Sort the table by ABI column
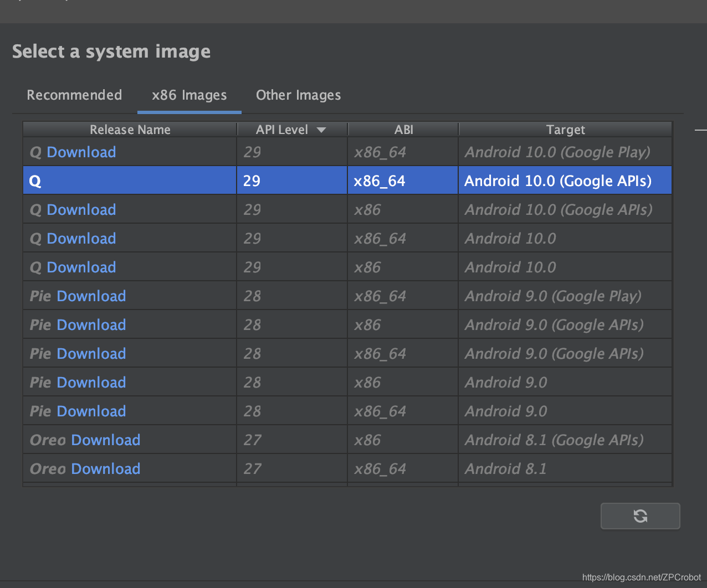The width and height of the screenshot is (707, 588). coord(403,129)
